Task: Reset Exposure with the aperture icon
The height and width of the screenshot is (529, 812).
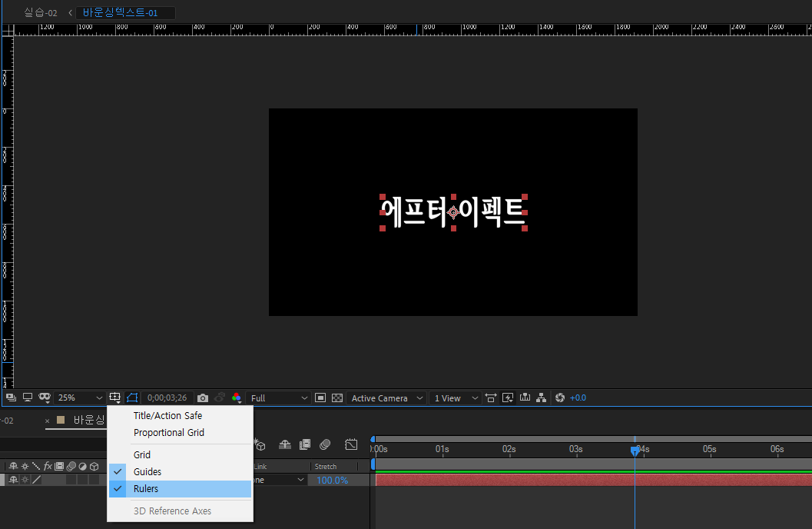Action: click(x=560, y=398)
